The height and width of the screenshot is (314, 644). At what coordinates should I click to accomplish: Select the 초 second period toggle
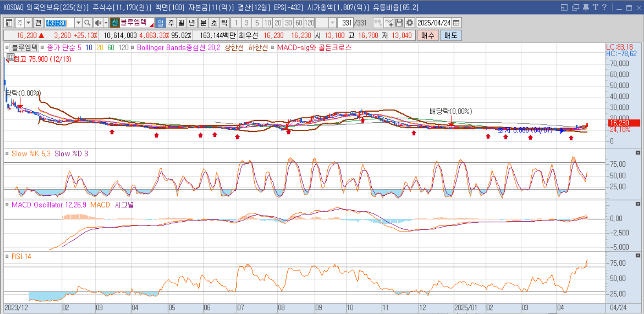point(214,23)
